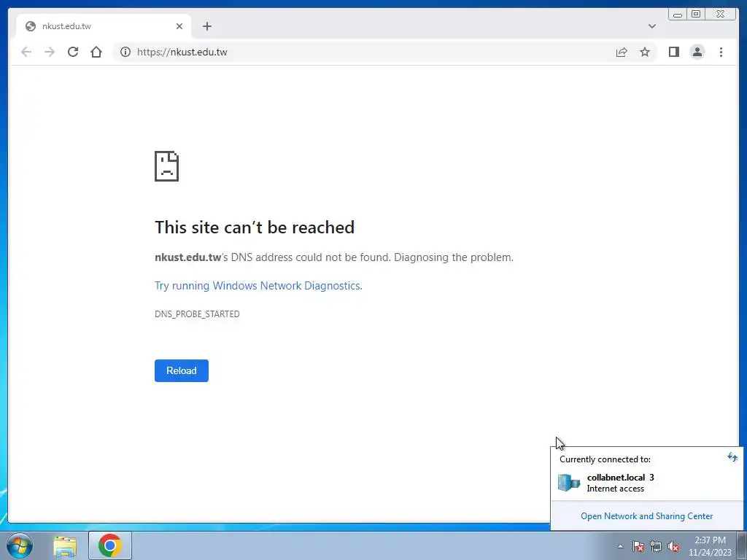The height and width of the screenshot is (560, 747).
Task: Expand the tab search chevron
Action: [x=651, y=26]
